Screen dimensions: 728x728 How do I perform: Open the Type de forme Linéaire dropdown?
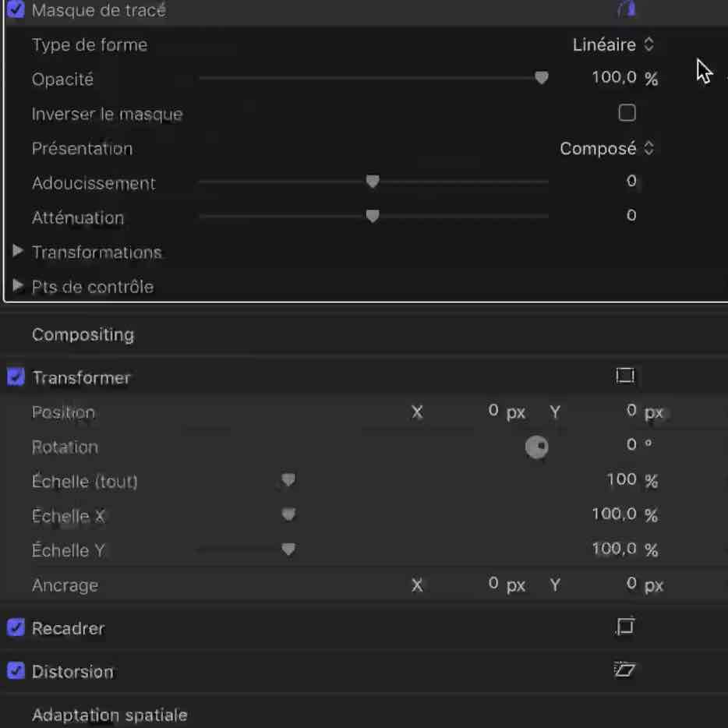pyautogui.click(x=613, y=45)
